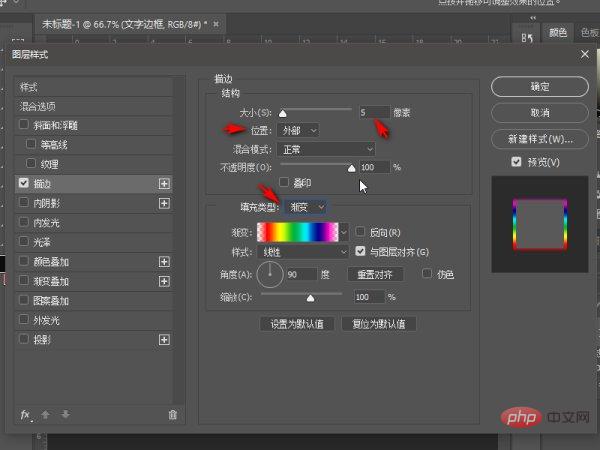Viewport: 600px width, 450px height.
Task: Click the plus icon beside 渐变叠加
Action: click(164, 282)
